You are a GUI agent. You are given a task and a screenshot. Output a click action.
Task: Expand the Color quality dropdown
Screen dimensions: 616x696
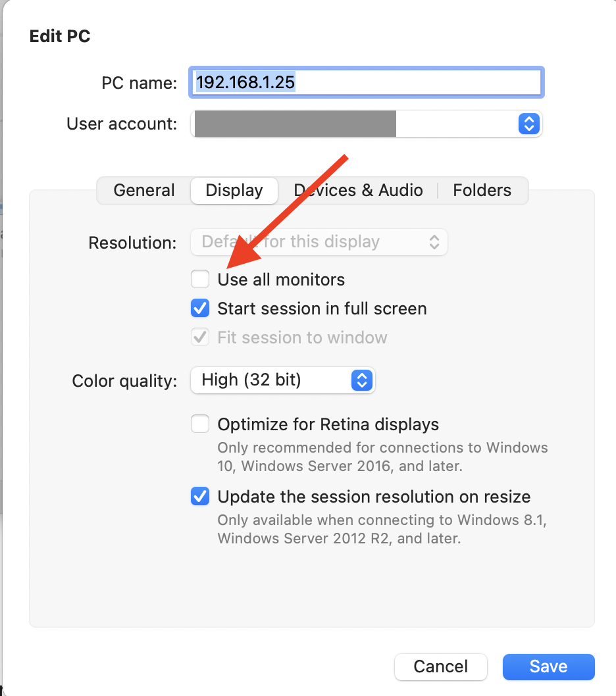point(282,380)
